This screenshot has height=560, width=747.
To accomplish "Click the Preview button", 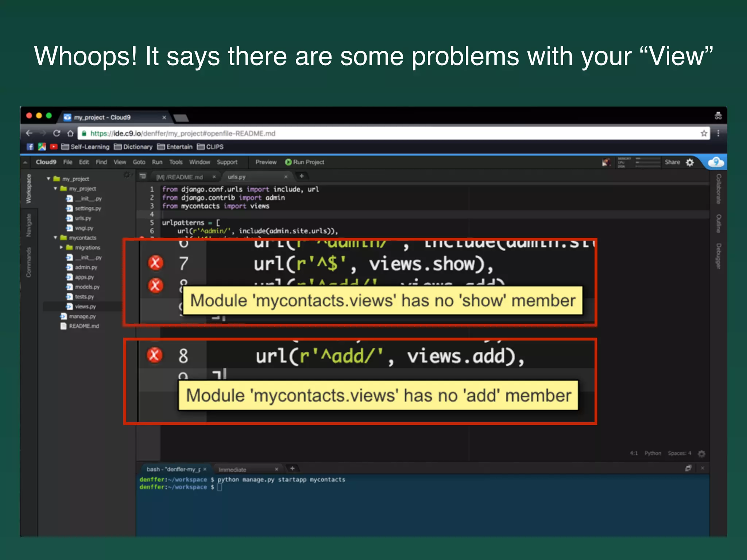I will point(266,162).
